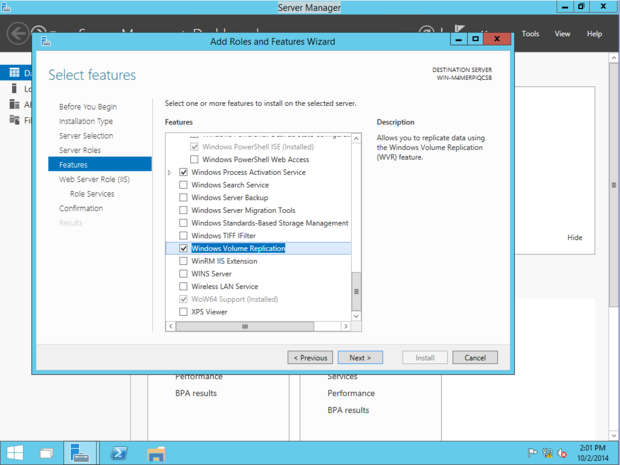Image resolution: width=620 pixels, height=465 pixels.
Task: Click Server Manager scrollbar down arrow
Action: coord(614,436)
